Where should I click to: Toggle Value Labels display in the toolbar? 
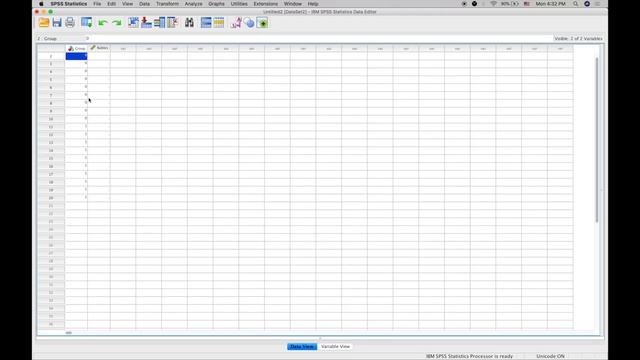pos(236,22)
